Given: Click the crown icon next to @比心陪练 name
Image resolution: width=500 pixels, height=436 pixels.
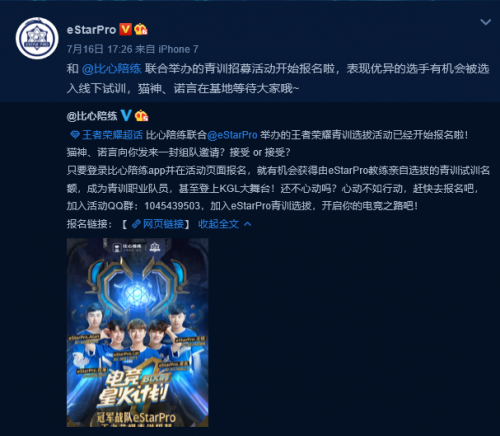Looking at the screenshot, I should [141, 115].
